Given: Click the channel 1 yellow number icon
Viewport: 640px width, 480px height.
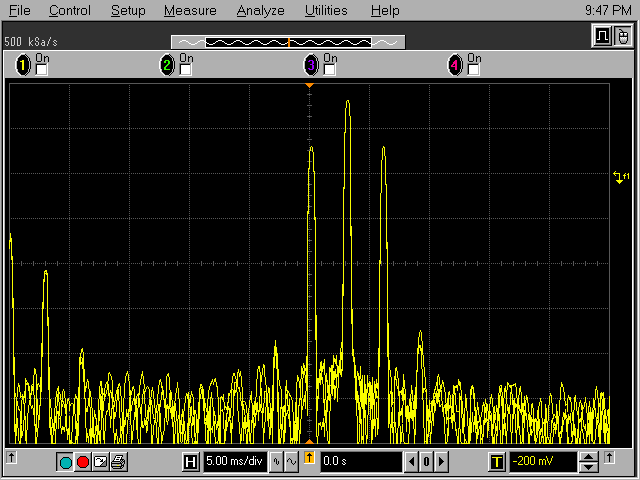Looking at the screenshot, I should pos(23,66).
